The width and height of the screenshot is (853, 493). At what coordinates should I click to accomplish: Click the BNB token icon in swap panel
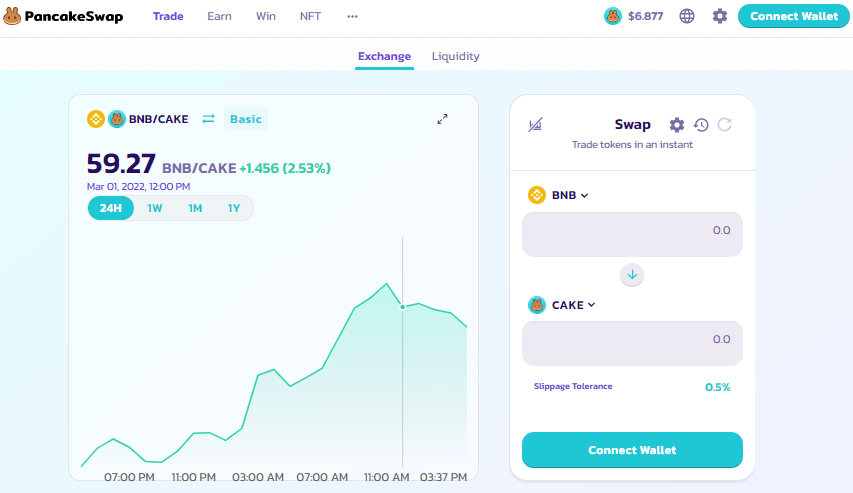click(x=537, y=195)
